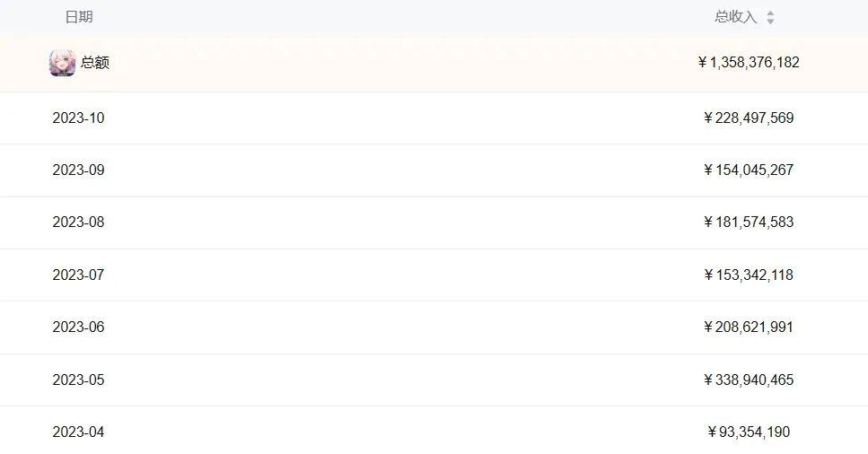This screenshot has width=868, height=454.
Task: Select the 2023-04 date cell
Action: click(x=78, y=432)
